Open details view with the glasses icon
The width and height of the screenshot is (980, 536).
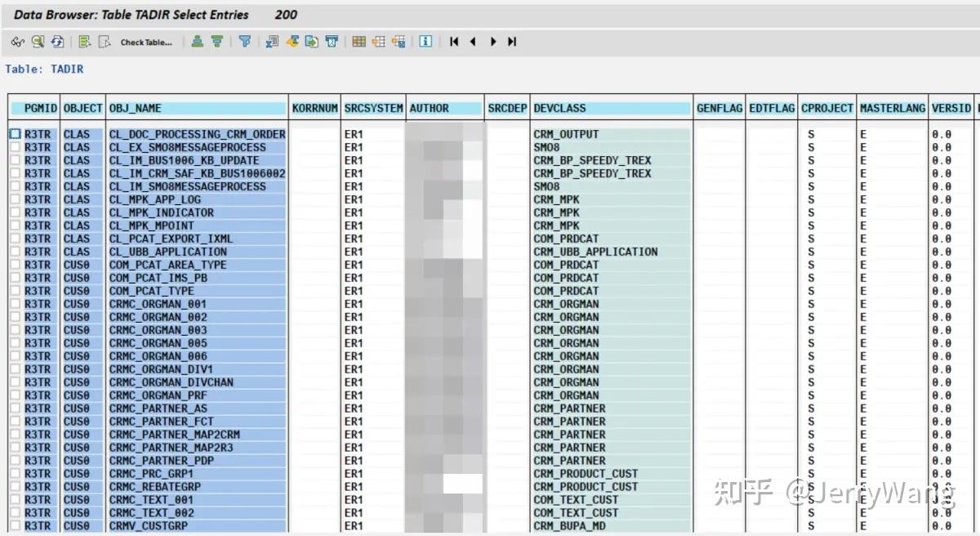pos(20,42)
